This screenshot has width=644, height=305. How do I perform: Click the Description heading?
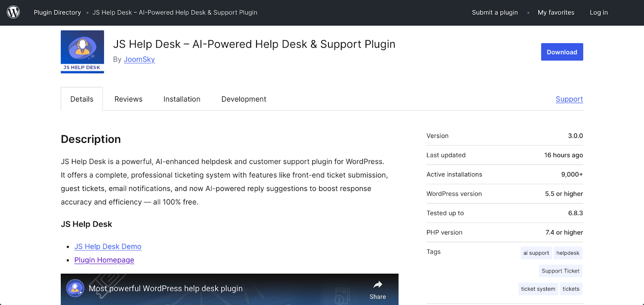(x=91, y=139)
